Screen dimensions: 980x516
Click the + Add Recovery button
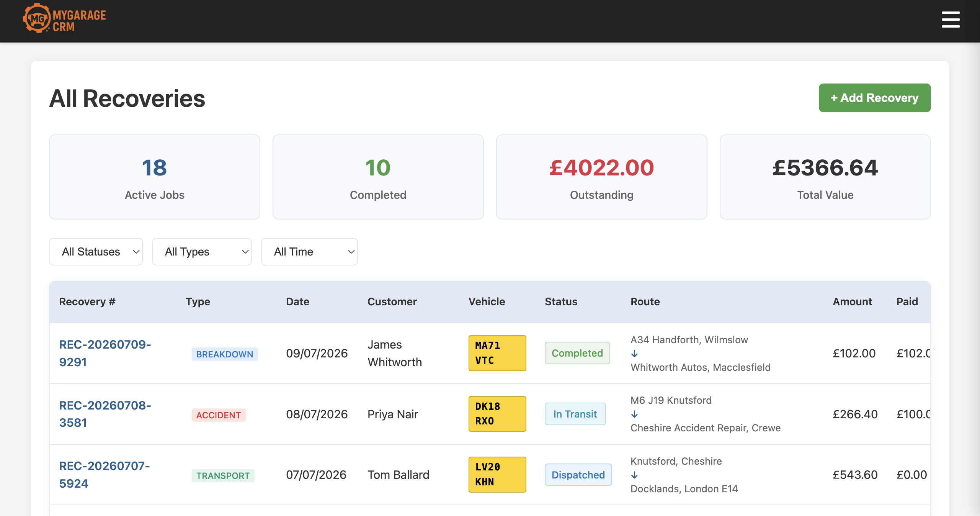(874, 98)
